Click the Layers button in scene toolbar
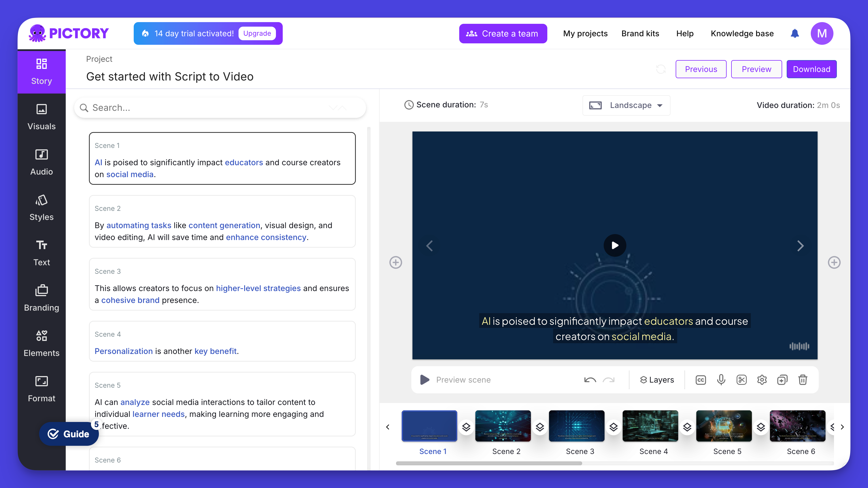 (657, 379)
